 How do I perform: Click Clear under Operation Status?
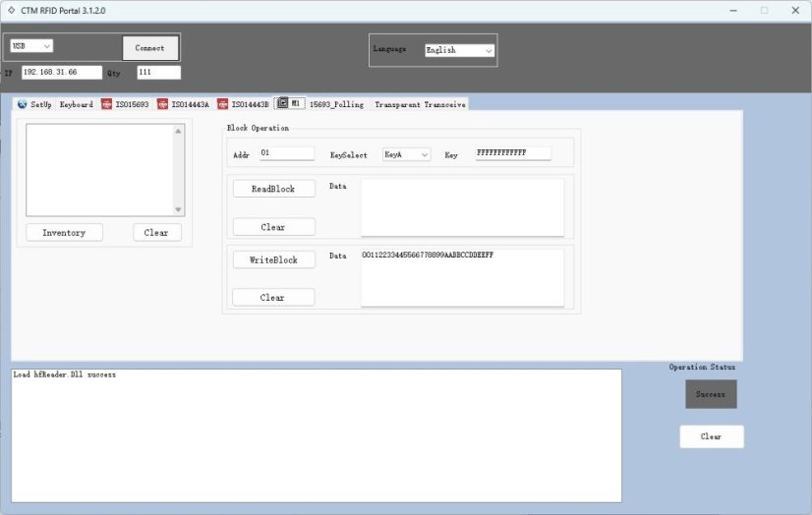711,436
